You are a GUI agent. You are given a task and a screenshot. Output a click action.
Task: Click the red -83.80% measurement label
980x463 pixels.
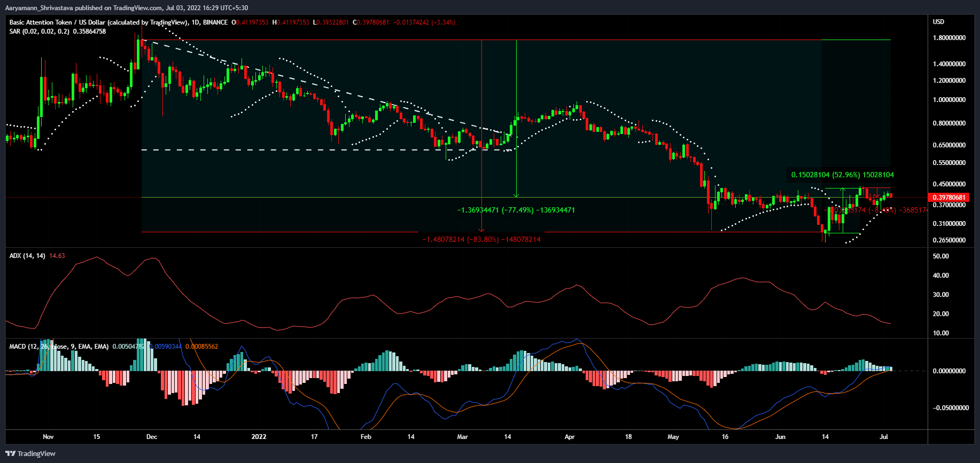click(x=481, y=239)
